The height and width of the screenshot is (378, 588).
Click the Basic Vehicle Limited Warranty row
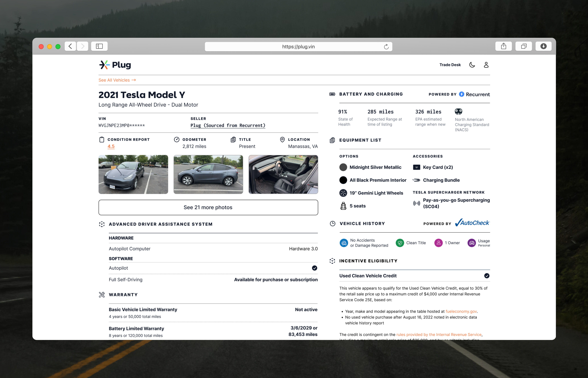(213, 313)
